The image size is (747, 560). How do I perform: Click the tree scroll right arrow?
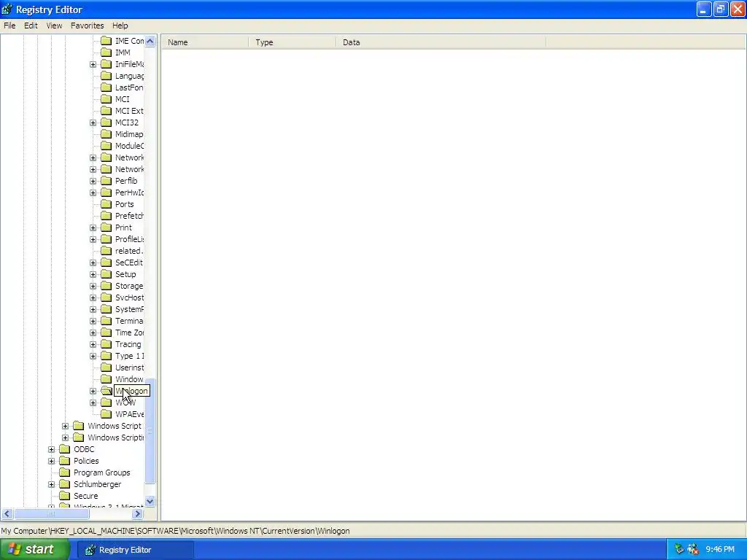point(138,514)
